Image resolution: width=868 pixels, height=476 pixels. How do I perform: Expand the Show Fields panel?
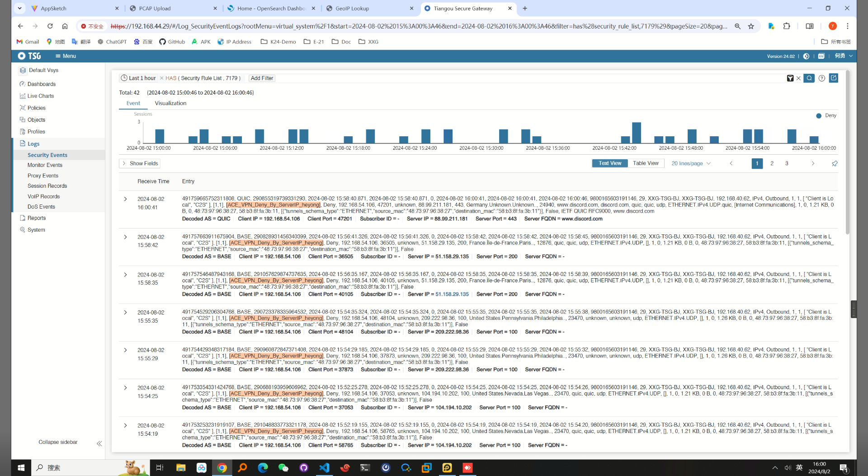tap(140, 163)
